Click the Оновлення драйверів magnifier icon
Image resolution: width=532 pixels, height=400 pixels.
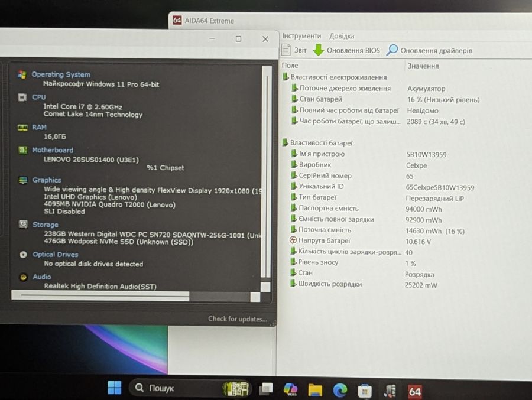[x=392, y=50]
